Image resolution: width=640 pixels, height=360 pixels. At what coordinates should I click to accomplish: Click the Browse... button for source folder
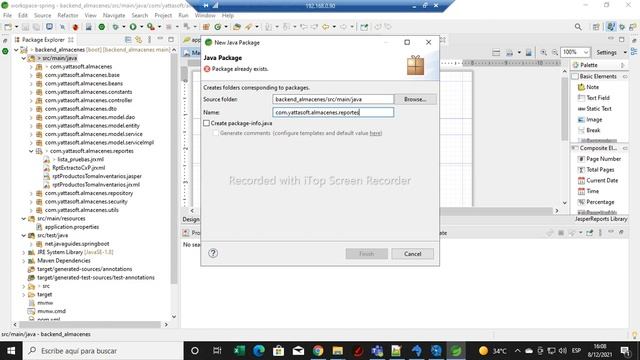[415, 99]
